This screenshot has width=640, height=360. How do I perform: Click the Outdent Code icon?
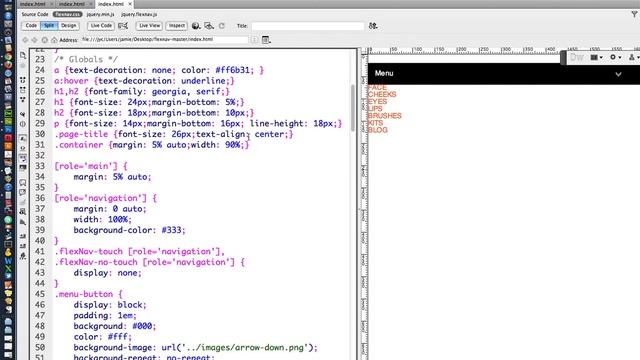[23, 246]
